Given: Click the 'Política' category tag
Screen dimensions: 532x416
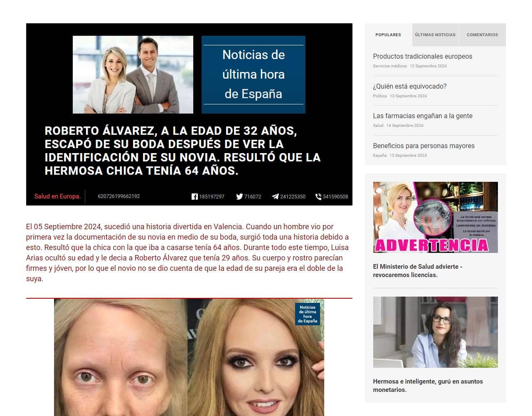Looking at the screenshot, I should [x=379, y=96].
